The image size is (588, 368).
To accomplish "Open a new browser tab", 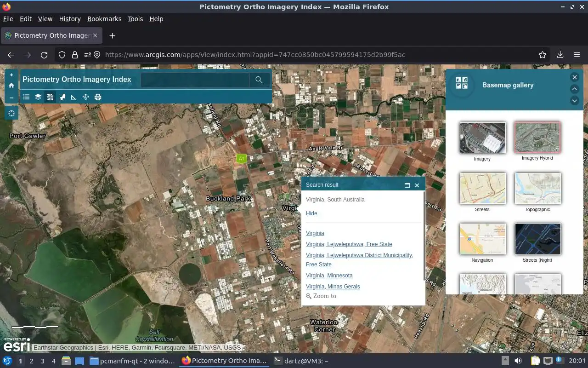I will 112,35.
